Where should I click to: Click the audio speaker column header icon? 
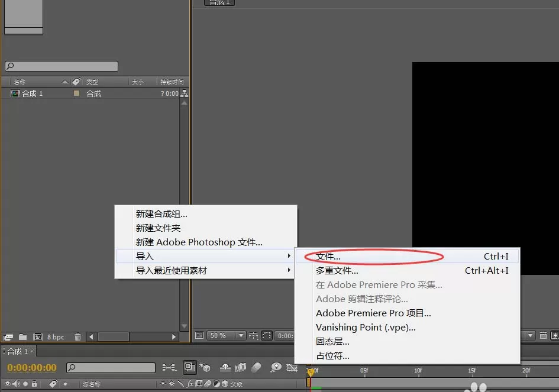tap(17, 384)
